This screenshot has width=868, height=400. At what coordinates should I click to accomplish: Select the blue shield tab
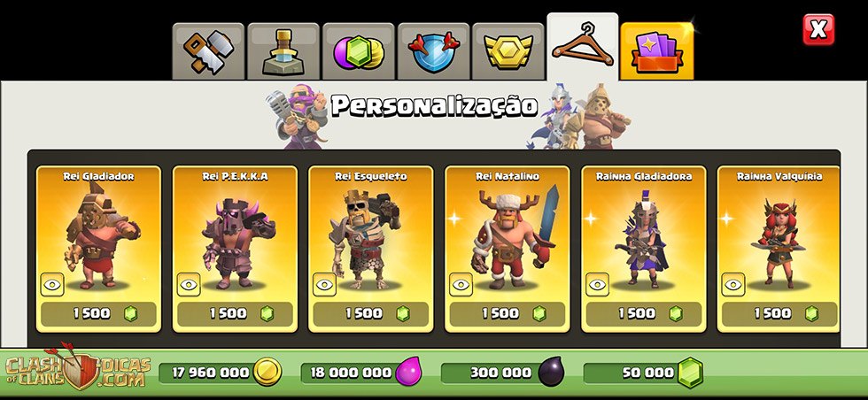433,51
